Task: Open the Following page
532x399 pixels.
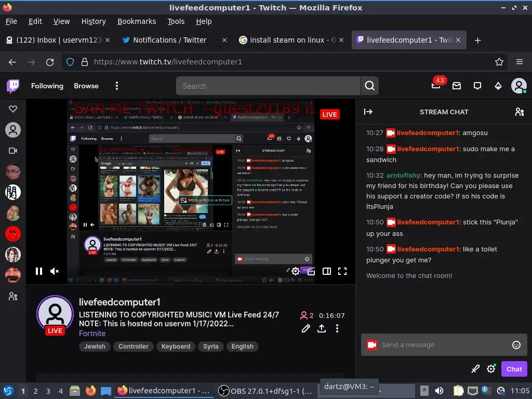Action: tap(47, 86)
